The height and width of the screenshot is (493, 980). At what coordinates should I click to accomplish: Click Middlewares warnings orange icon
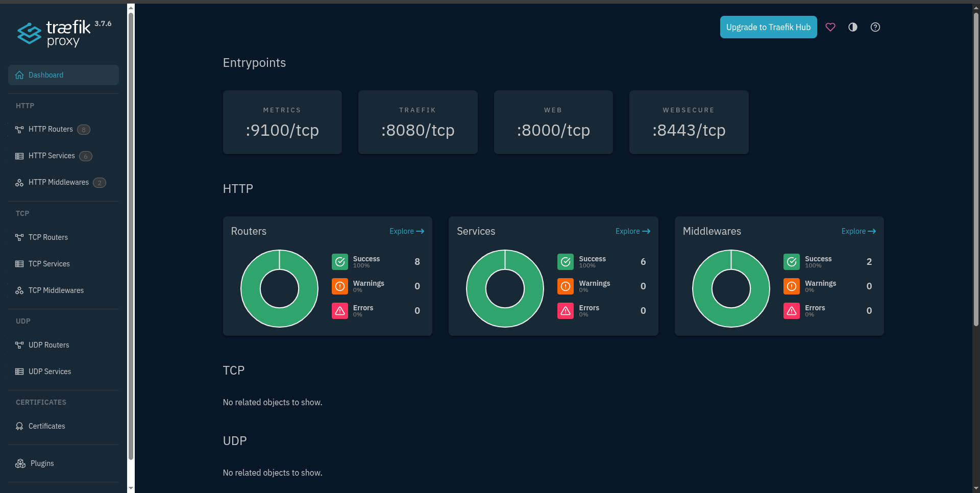click(x=792, y=286)
